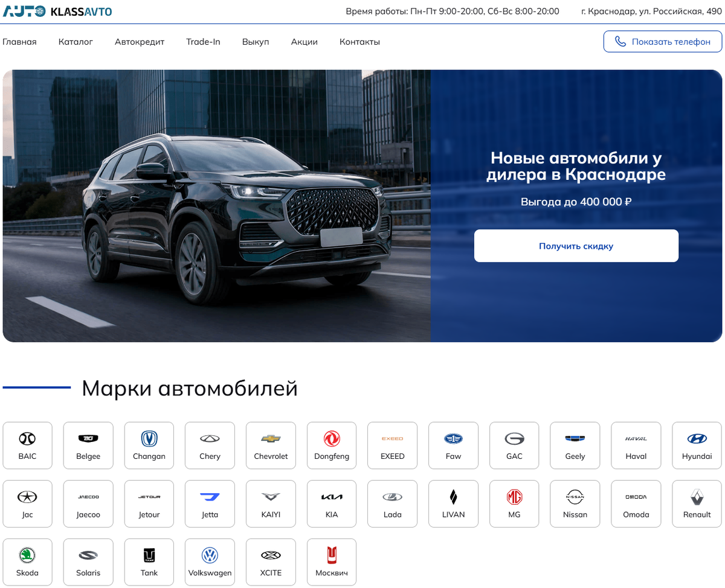Choose the Solaris brand tile
This screenshot has width=725, height=588.
(88, 563)
